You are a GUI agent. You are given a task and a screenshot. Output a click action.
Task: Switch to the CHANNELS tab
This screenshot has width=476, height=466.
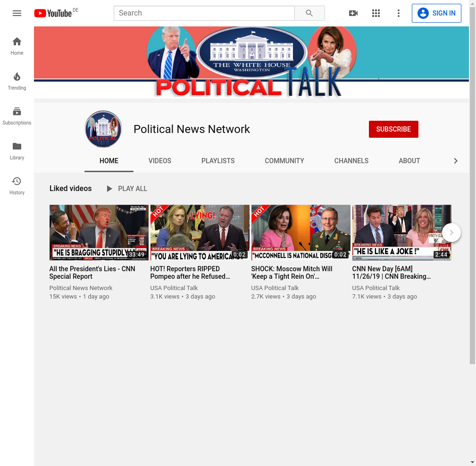pos(351,161)
